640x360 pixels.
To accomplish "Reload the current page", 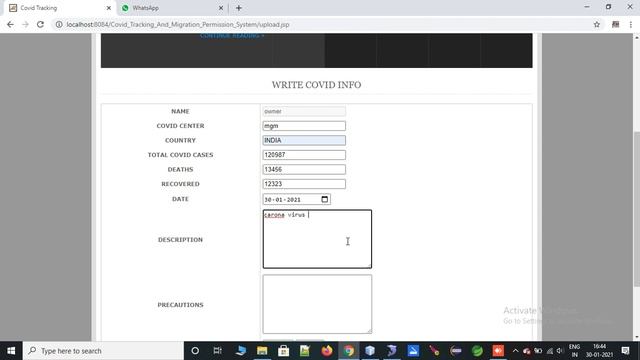I will click(x=40, y=24).
